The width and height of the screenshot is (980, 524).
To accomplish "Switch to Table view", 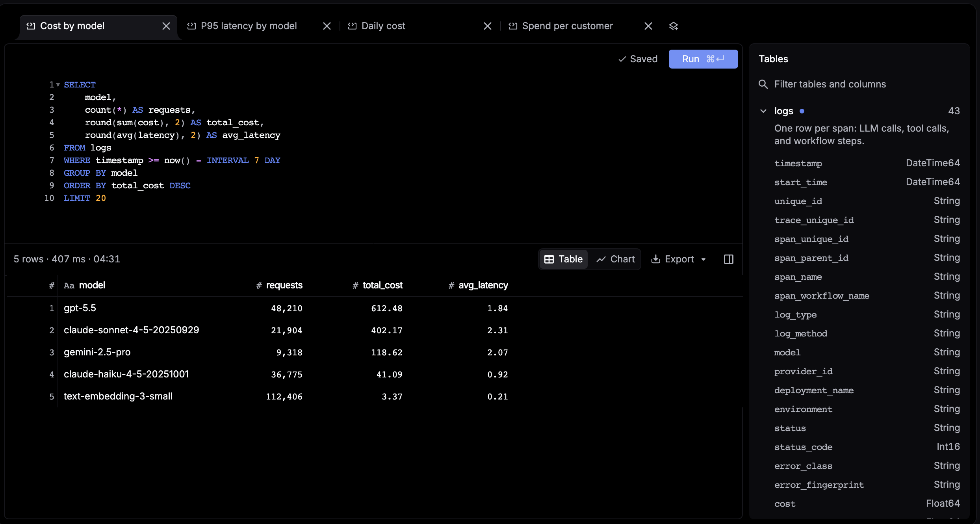I will (x=564, y=259).
